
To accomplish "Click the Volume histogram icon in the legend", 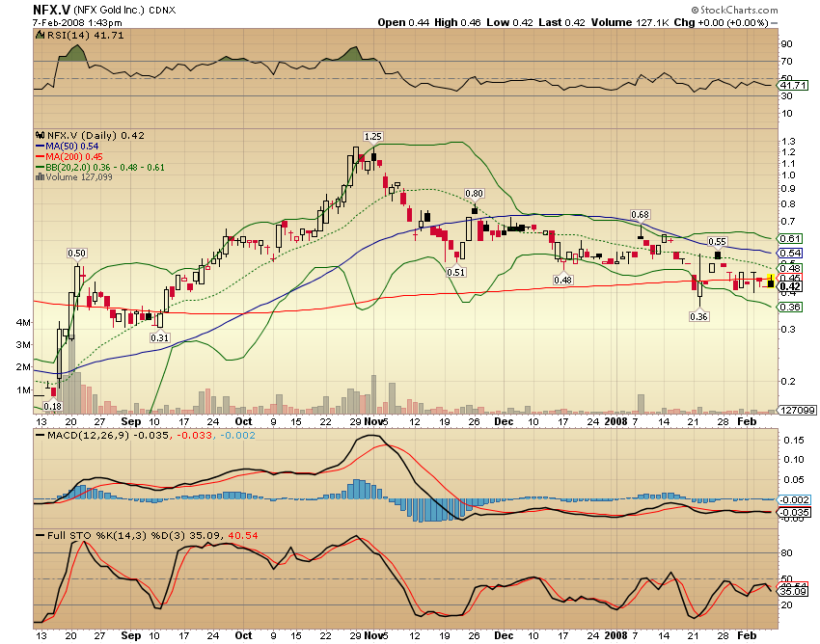I will [x=40, y=176].
